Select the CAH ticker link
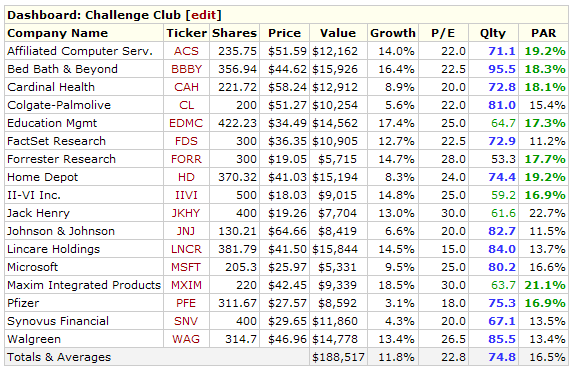 point(186,87)
